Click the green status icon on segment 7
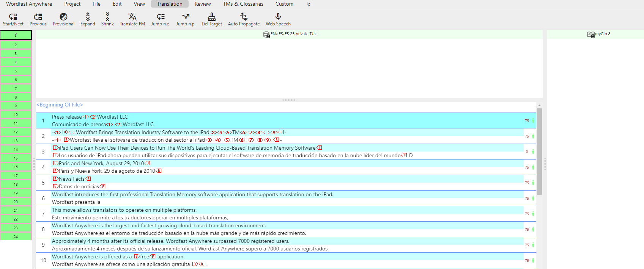Viewport: 644px width, 269px height. tap(533, 214)
